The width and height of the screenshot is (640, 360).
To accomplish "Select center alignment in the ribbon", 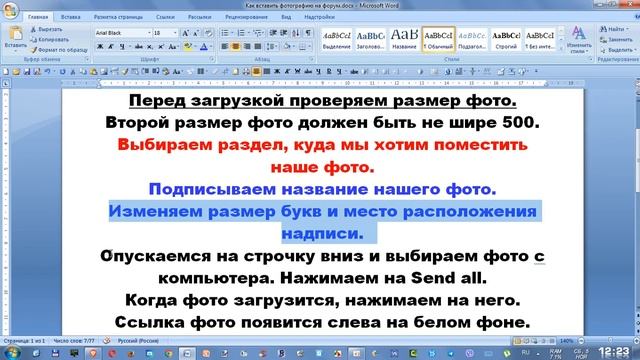I will pos(236,47).
